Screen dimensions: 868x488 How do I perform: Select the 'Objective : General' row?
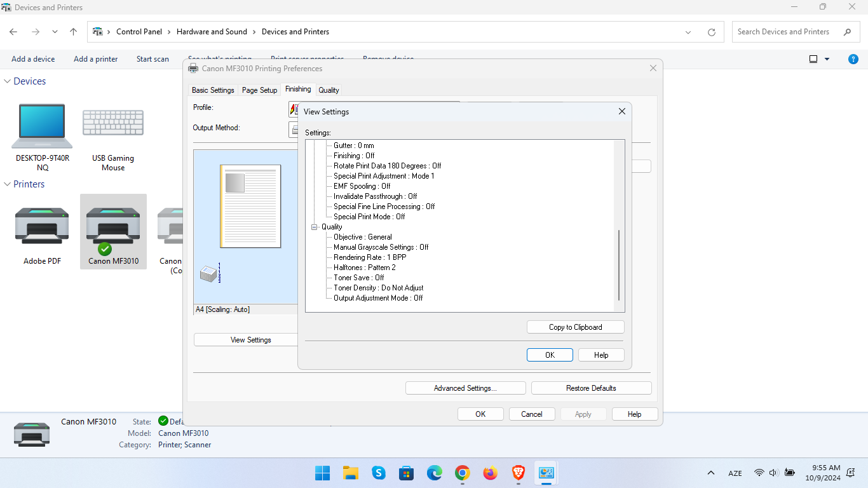click(x=362, y=237)
